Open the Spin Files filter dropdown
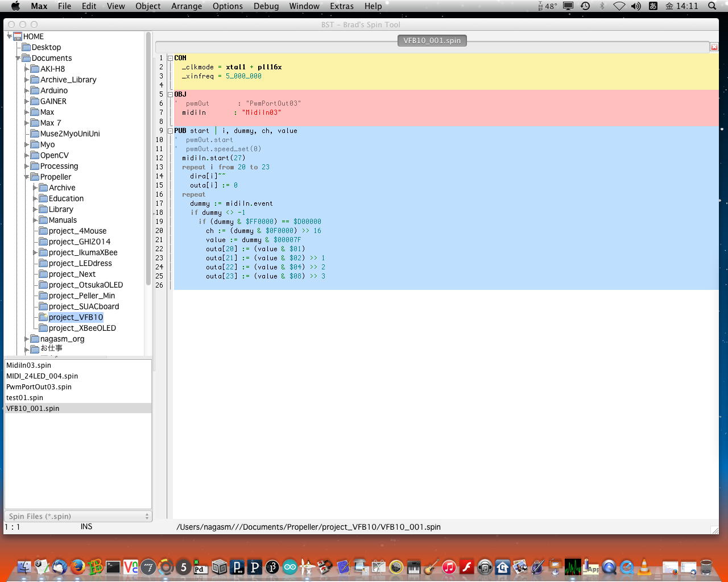The width and height of the screenshot is (728, 582). (78, 516)
